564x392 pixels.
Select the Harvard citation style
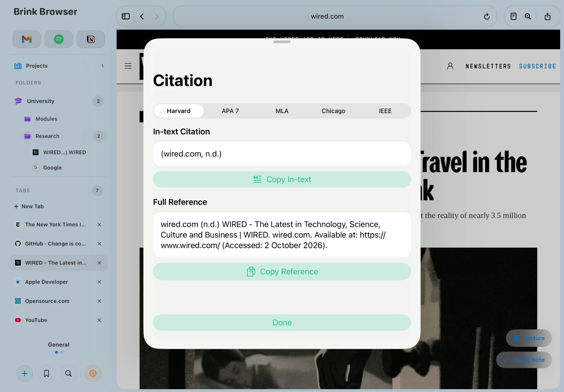point(179,111)
